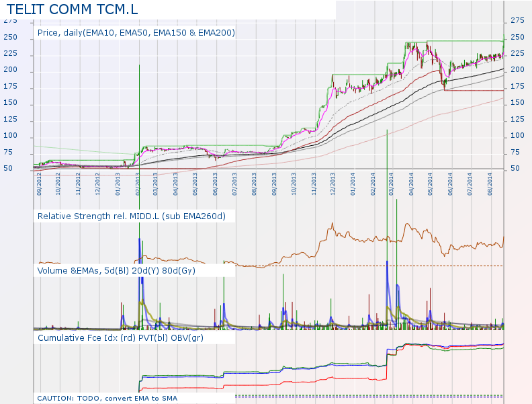
Task: Click the 250 value on right price axis
Action: click(x=518, y=37)
